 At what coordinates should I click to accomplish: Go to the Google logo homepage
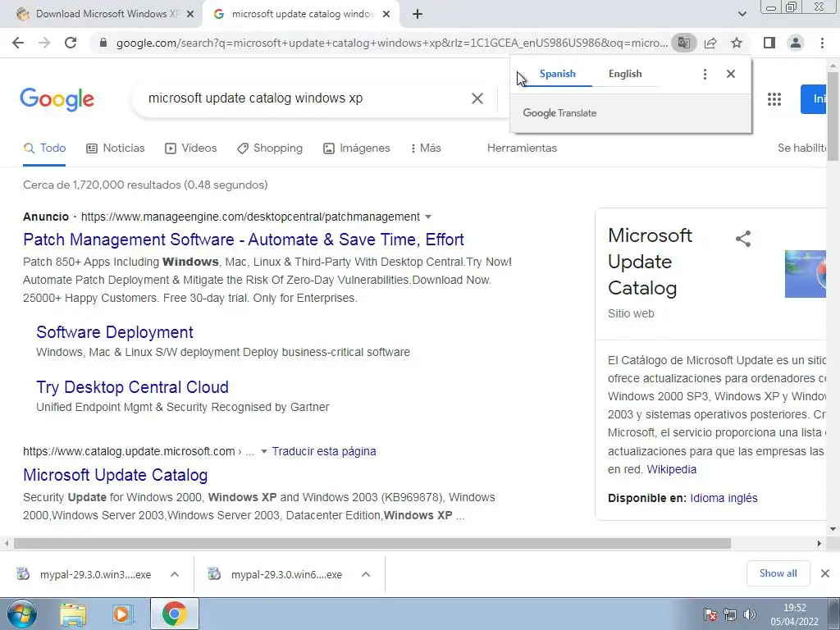(57, 99)
